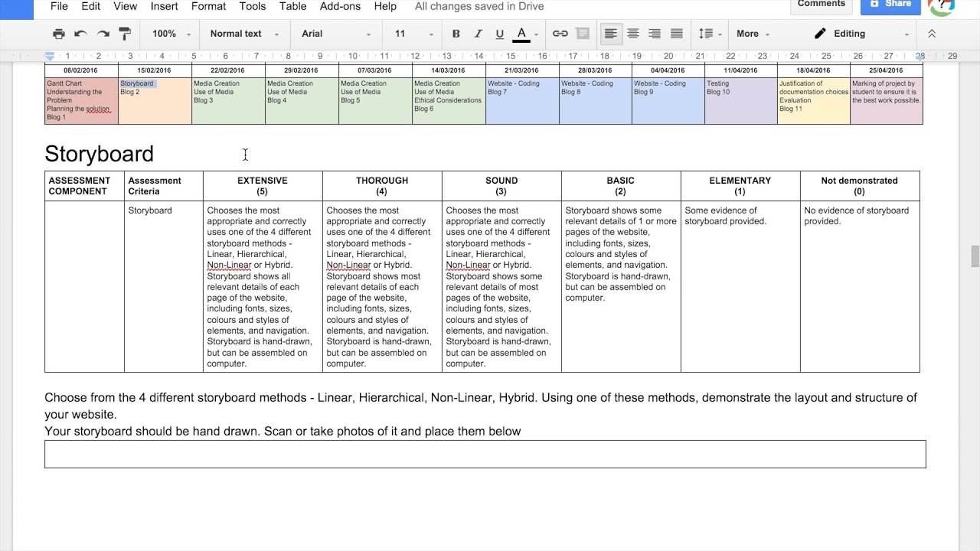980x551 pixels.
Task: Redo the last action
Action: [103, 34]
